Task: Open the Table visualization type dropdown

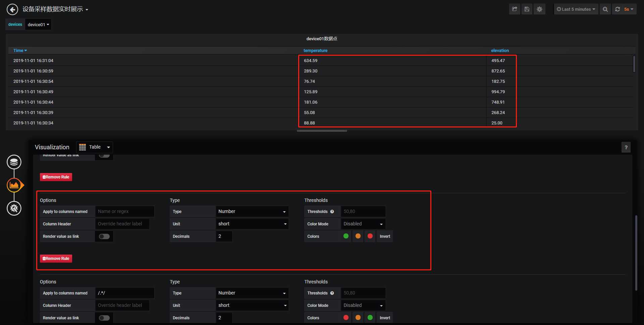Action: pyautogui.click(x=95, y=147)
